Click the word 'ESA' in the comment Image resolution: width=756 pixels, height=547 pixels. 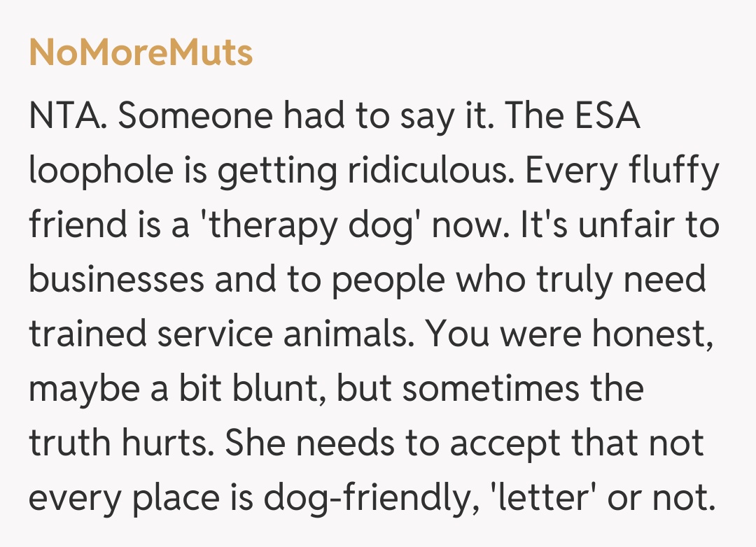608,117
